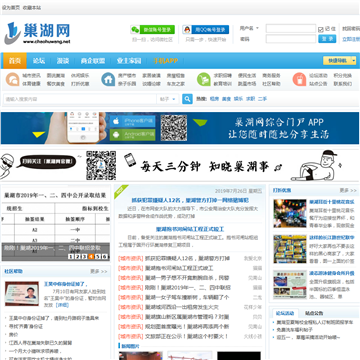Click the Android client download button
The height and width of the screenshot is (360, 360).
(133, 135)
